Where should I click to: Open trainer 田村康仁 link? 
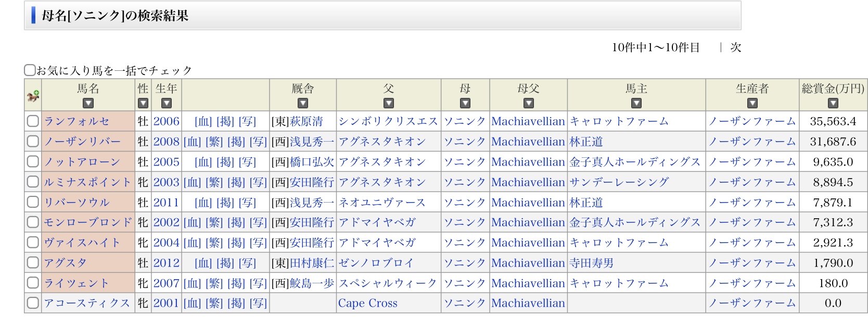312,263
